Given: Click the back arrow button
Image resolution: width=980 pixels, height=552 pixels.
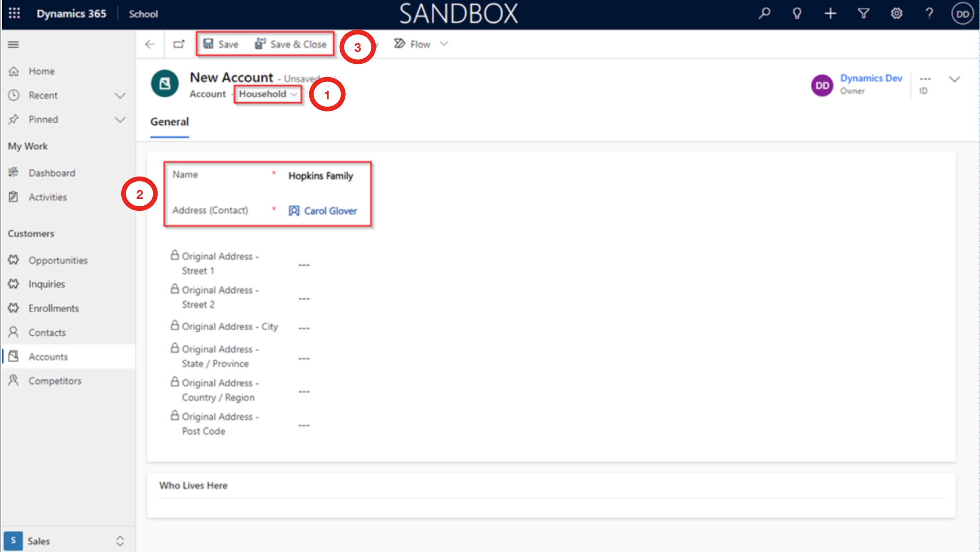Looking at the screenshot, I should 150,44.
